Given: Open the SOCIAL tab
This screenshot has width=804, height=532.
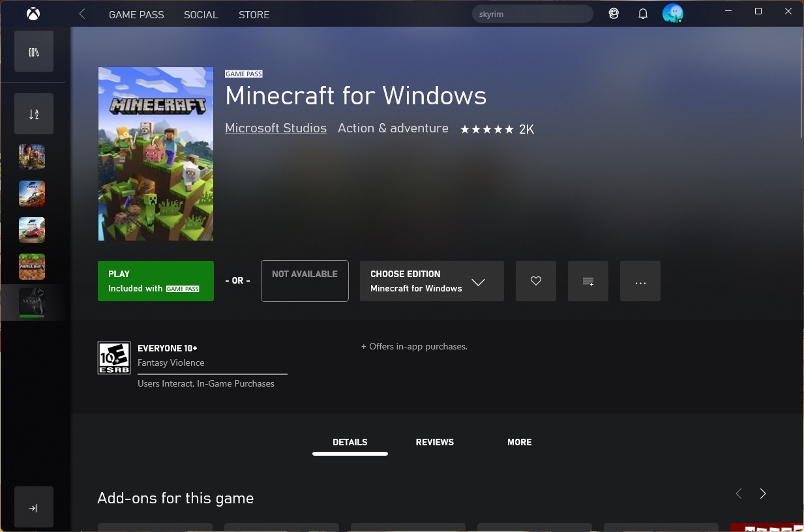Looking at the screenshot, I should (x=201, y=14).
